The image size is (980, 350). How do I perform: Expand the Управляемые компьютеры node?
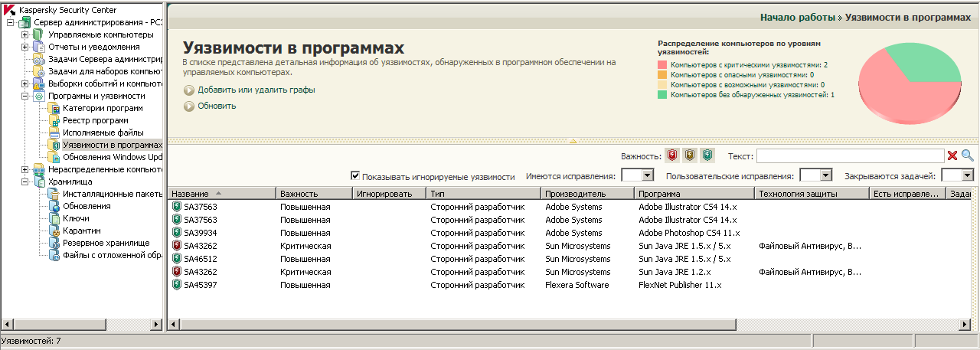24,34
